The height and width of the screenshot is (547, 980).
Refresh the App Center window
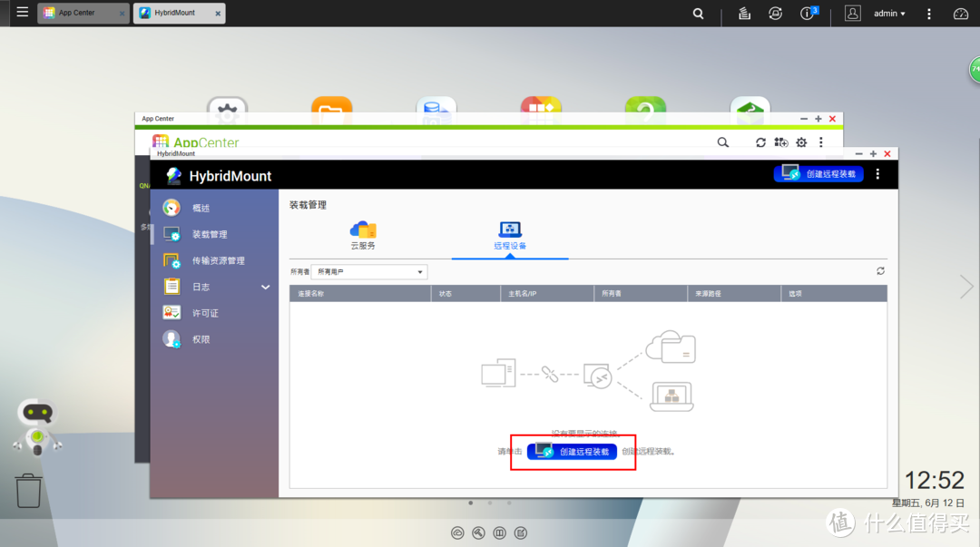(760, 142)
